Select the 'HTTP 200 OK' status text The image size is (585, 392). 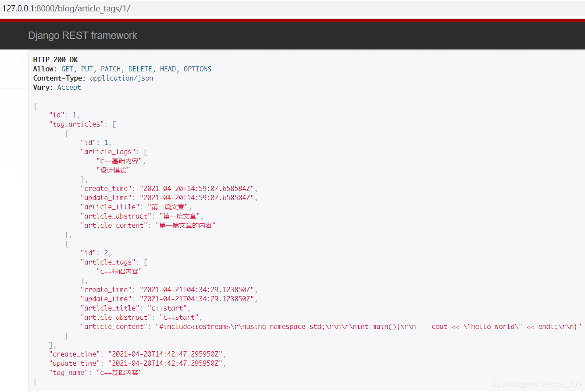55,60
